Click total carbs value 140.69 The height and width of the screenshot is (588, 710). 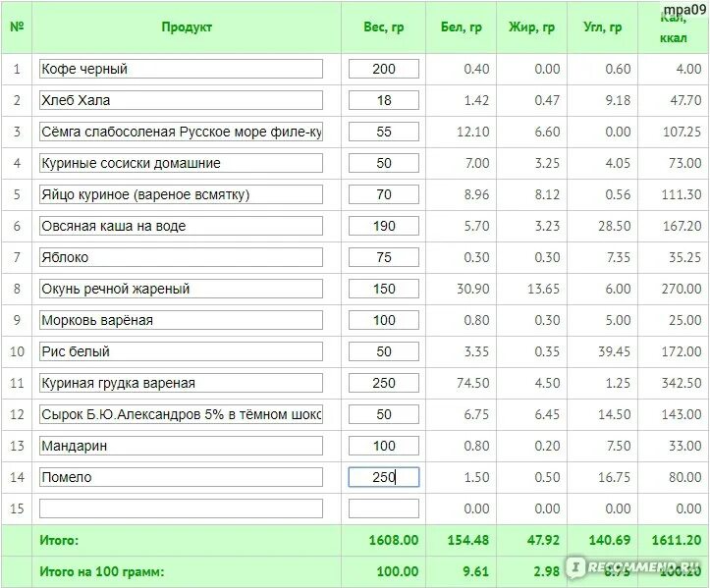pyautogui.click(x=610, y=540)
